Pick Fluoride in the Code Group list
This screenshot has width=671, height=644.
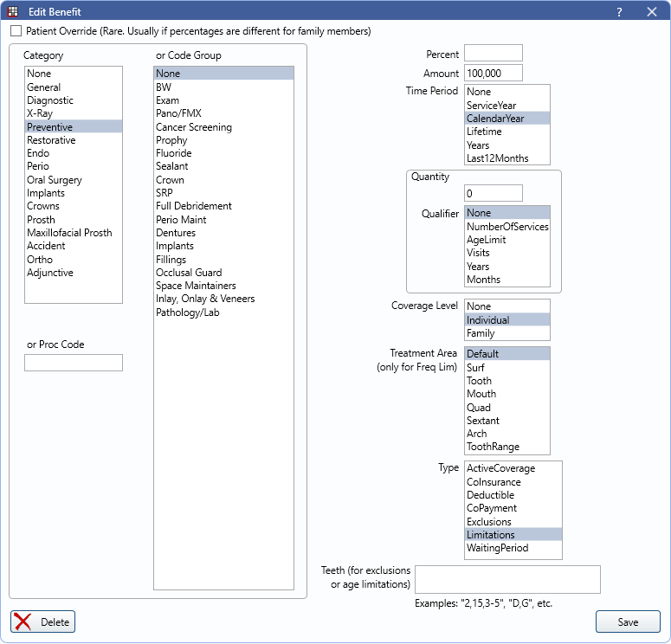(x=174, y=153)
